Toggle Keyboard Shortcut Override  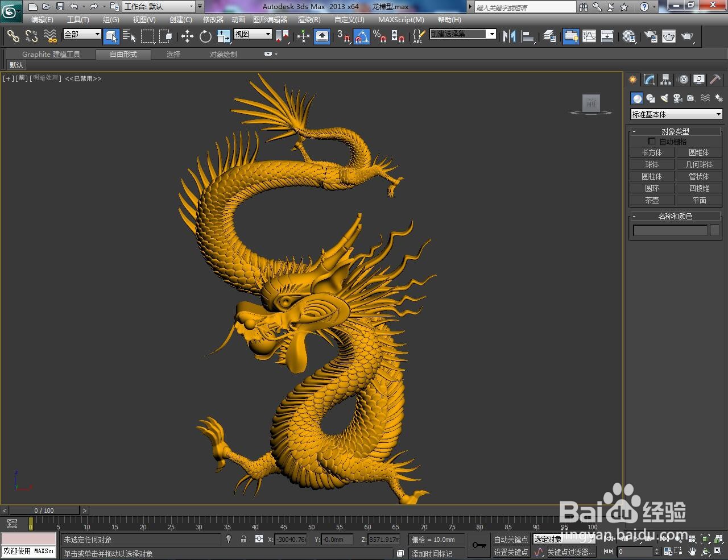(x=322, y=36)
